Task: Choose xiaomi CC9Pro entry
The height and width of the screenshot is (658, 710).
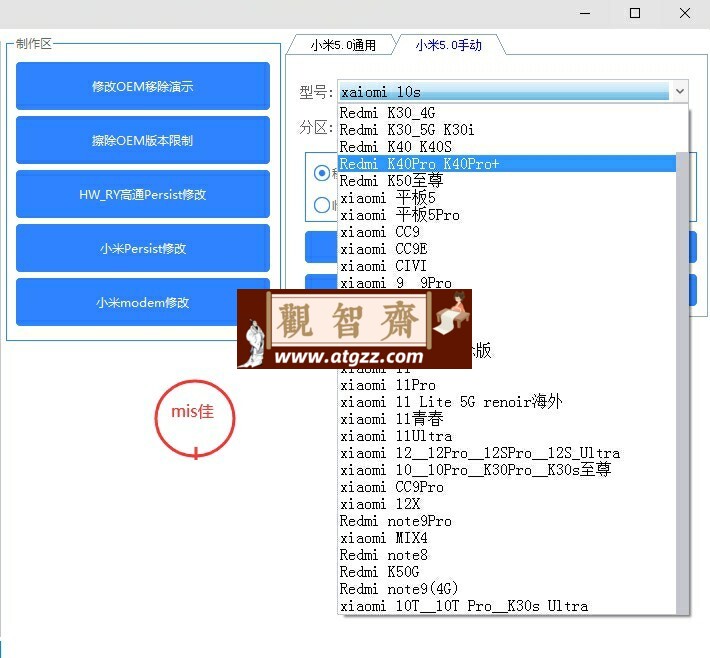Action: point(507,487)
